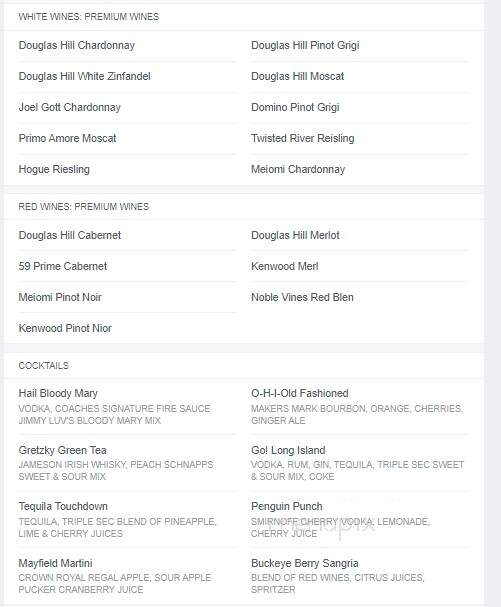Image resolution: width=501 pixels, height=607 pixels.
Task: Select Twisted River Reisling item
Action: pos(303,138)
